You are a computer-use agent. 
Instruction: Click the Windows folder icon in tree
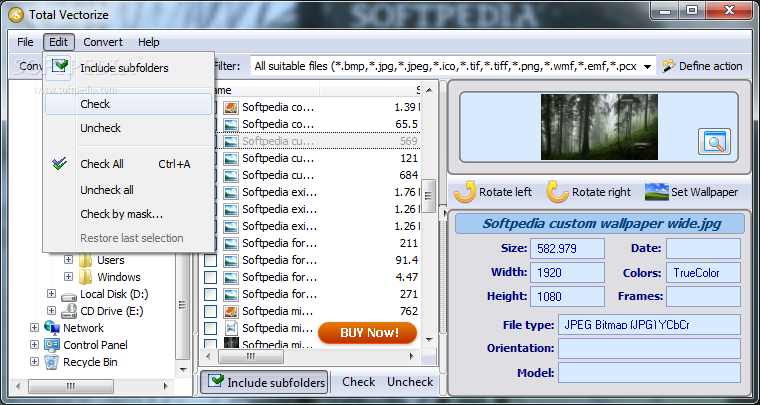point(85,277)
